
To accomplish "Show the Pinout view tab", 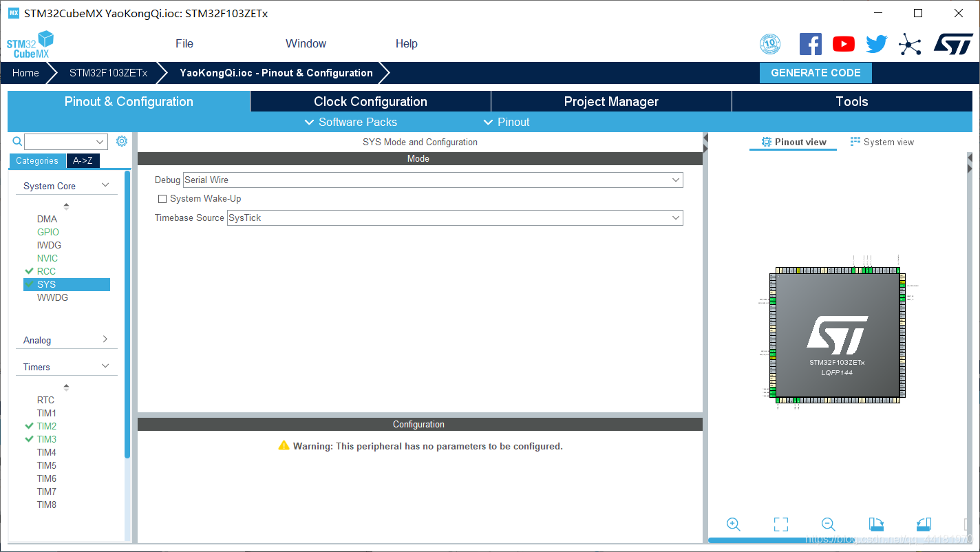I will pyautogui.click(x=793, y=142).
